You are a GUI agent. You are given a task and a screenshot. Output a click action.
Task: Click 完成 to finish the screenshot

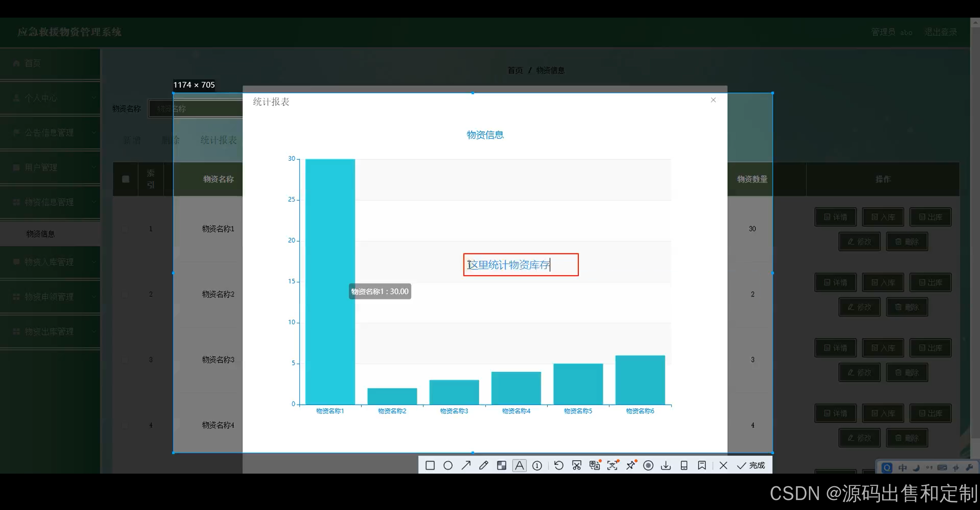[x=751, y=466]
